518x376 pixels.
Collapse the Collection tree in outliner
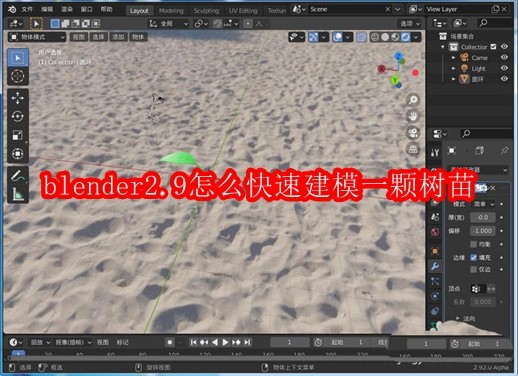click(x=443, y=47)
